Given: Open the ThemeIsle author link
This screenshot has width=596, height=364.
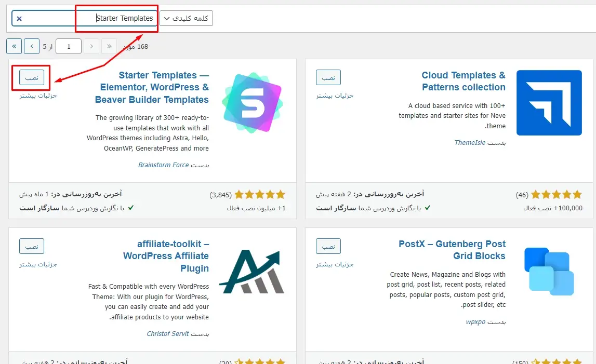Looking at the screenshot, I should (x=470, y=142).
